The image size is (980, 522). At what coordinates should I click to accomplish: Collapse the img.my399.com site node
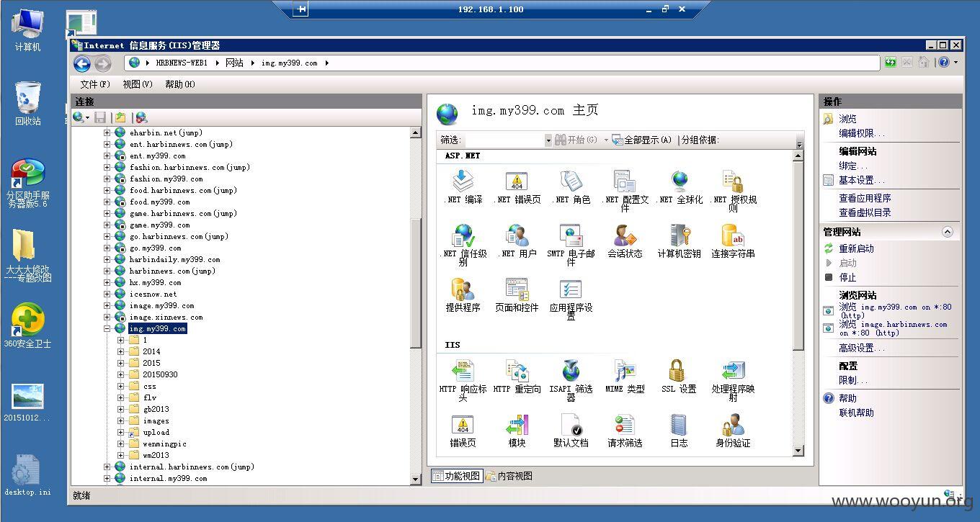107,328
